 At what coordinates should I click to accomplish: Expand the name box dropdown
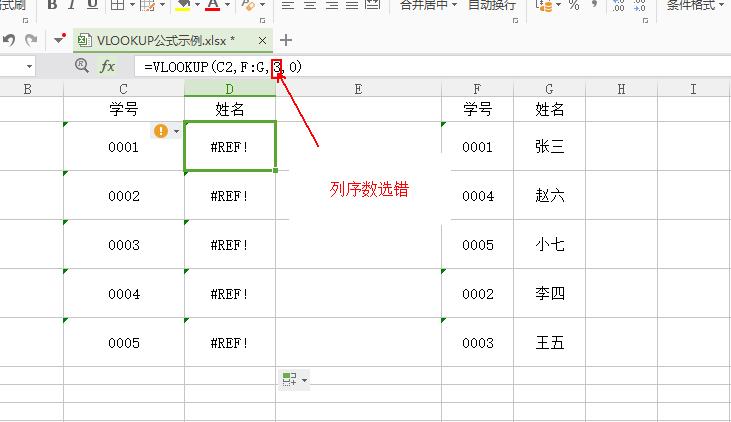click(29, 66)
